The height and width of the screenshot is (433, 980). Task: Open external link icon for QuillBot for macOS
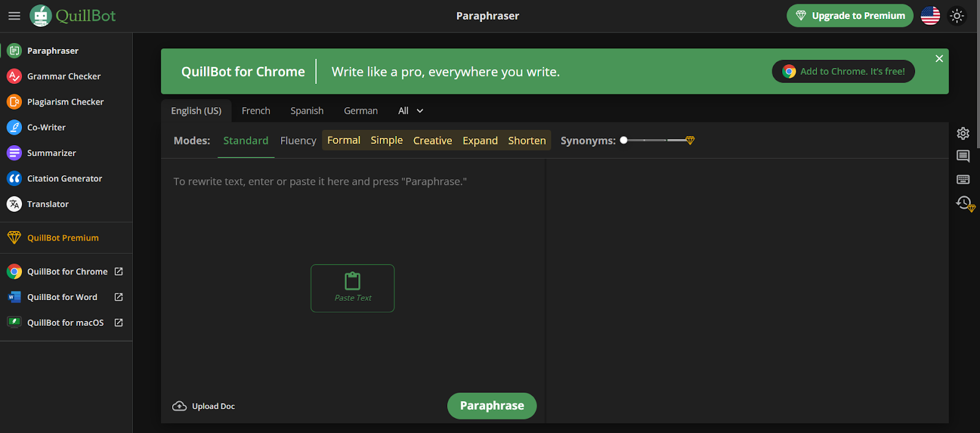pyautogui.click(x=119, y=322)
